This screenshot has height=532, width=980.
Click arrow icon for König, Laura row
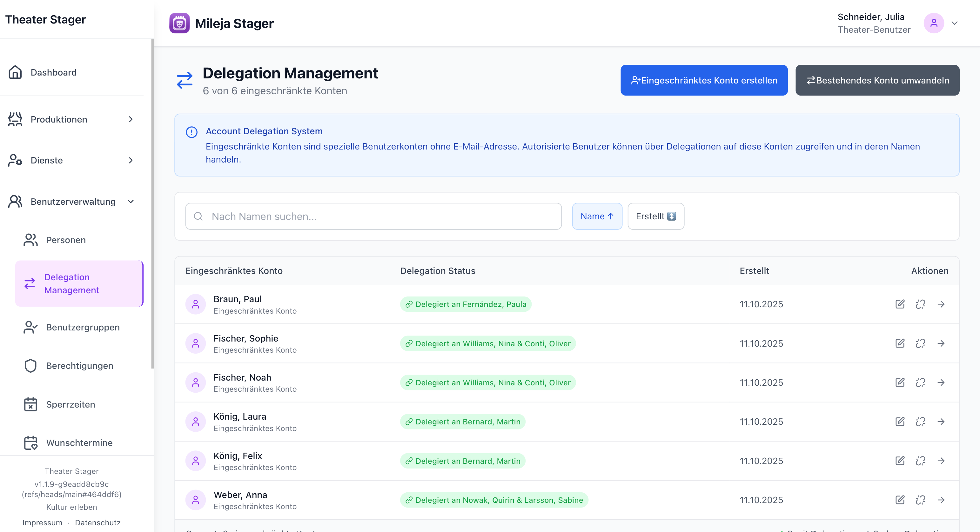pos(941,421)
